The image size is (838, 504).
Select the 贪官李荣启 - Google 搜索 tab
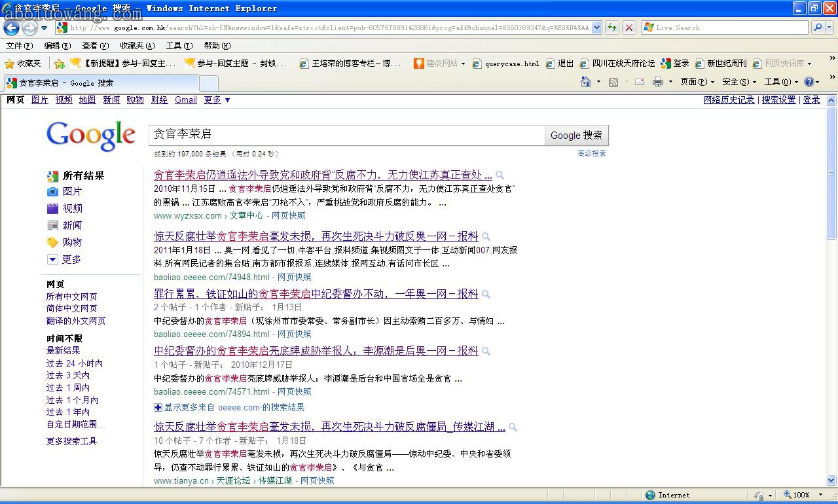101,83
